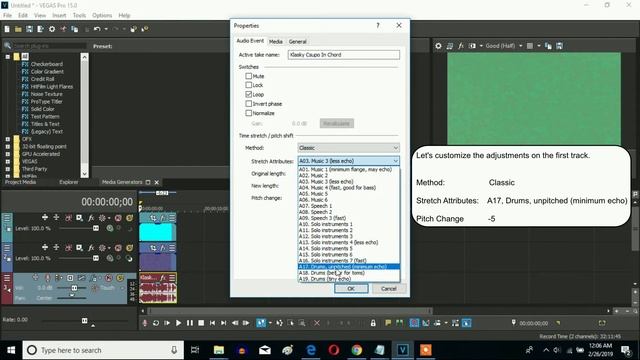Open preview settings gear icon
The width and height of the screenshot is (640, 360).
[x=438, y=46]
